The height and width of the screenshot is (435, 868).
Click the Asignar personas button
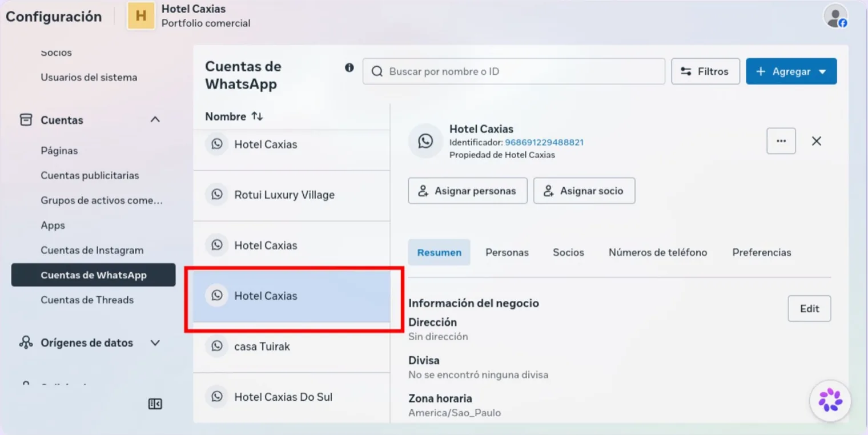click(x=468, y=191)
